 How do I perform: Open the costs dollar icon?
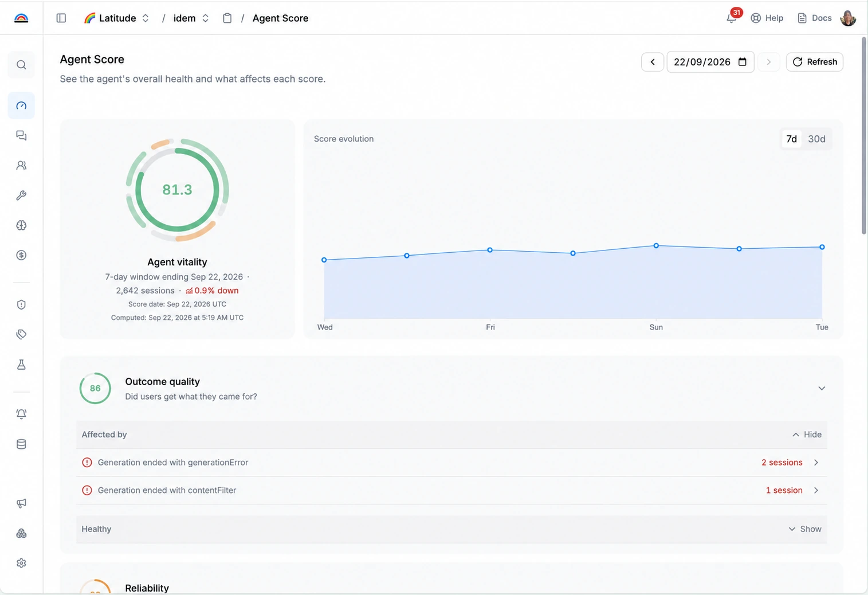pos(21,255)
